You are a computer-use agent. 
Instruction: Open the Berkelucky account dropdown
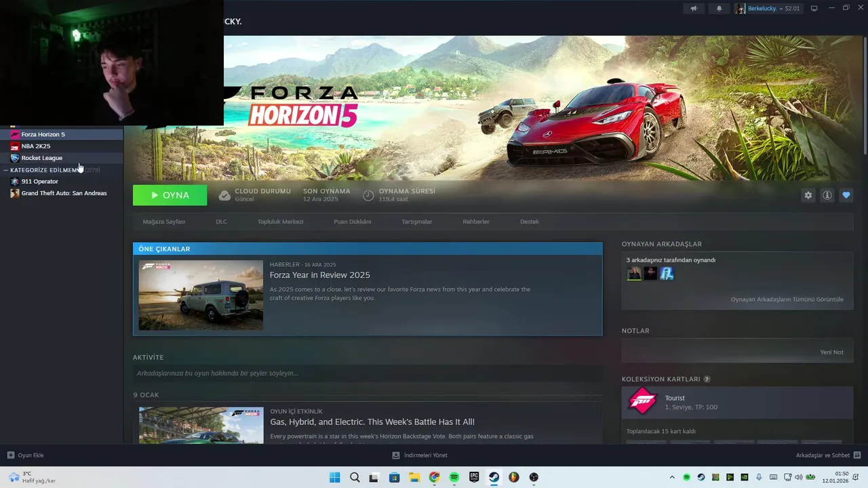(768, 8)
